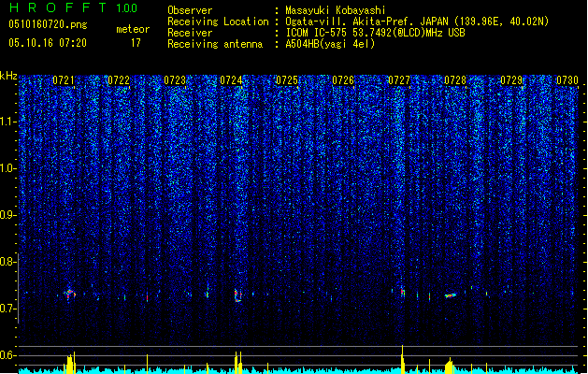Click the elongated echo near 0728
Image resolution: width=588 pixels, height=374 pixels.
point(451,295)
